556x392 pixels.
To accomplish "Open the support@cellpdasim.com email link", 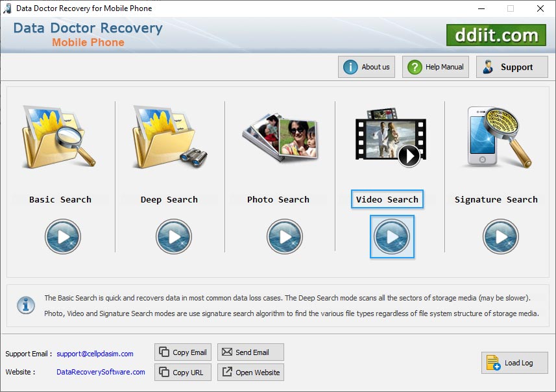I will coord(93,354).
